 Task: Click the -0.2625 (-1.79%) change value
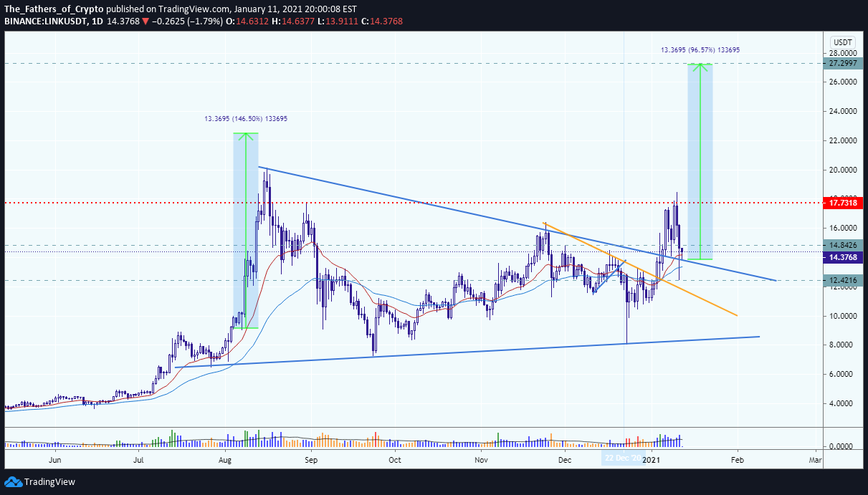(x=188, y=21)
